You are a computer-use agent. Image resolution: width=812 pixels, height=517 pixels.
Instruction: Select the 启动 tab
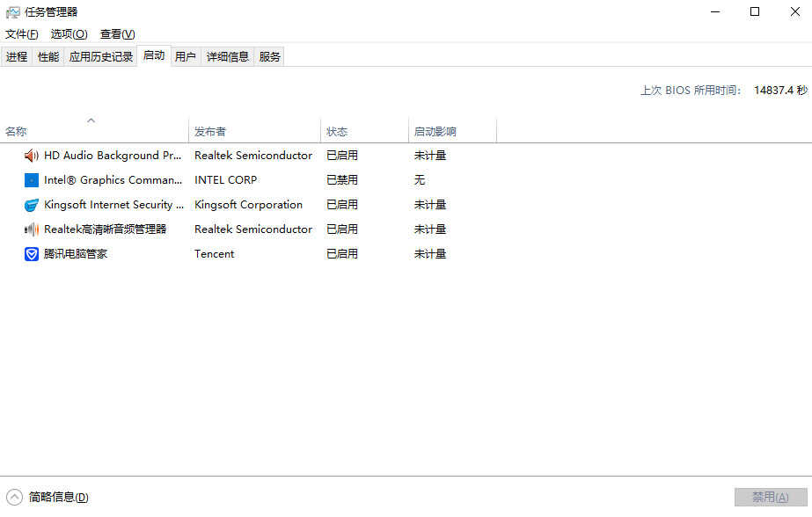click(154, 55)
